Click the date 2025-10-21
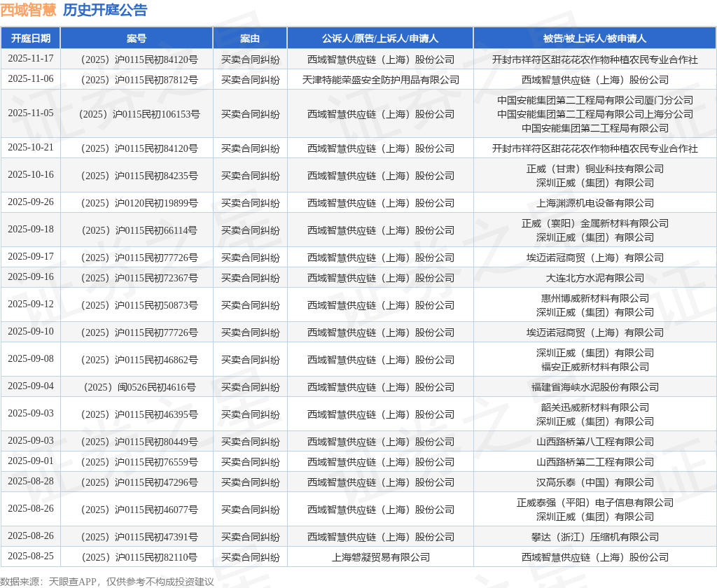This screenshot has width=717, height=588. coord(31,148)
